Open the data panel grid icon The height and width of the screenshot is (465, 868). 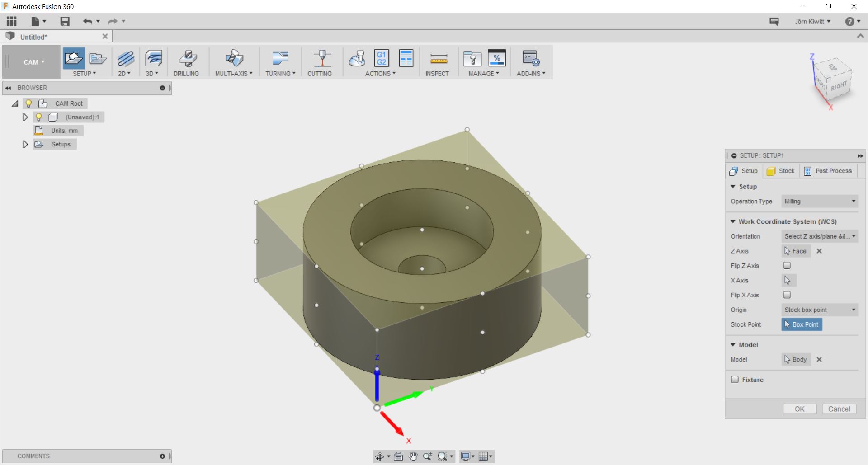pos(12,21)
